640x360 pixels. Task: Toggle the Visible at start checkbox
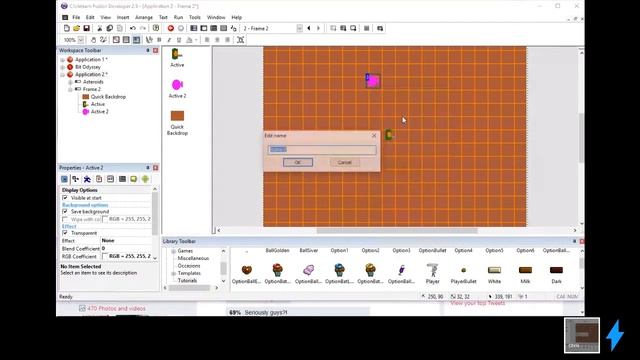pos(64,198)
